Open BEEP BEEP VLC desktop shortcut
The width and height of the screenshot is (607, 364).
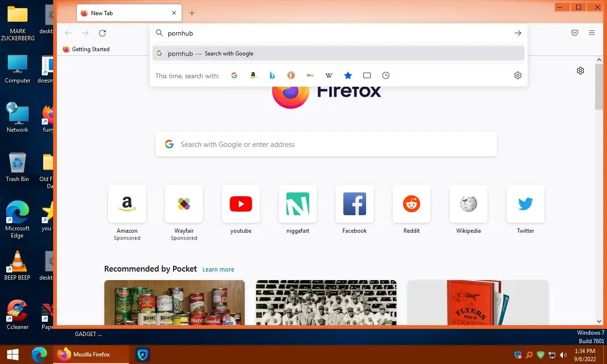tap(18, 266)
